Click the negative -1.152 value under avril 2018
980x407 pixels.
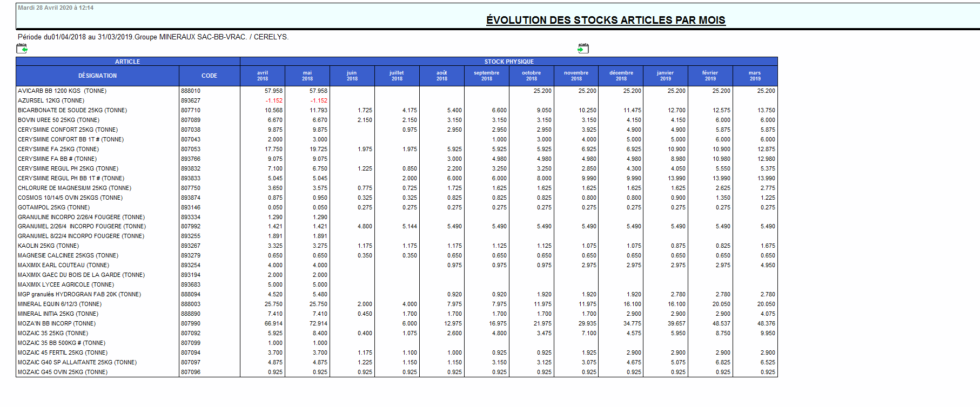pyautogui.click(x=274, y=100)
